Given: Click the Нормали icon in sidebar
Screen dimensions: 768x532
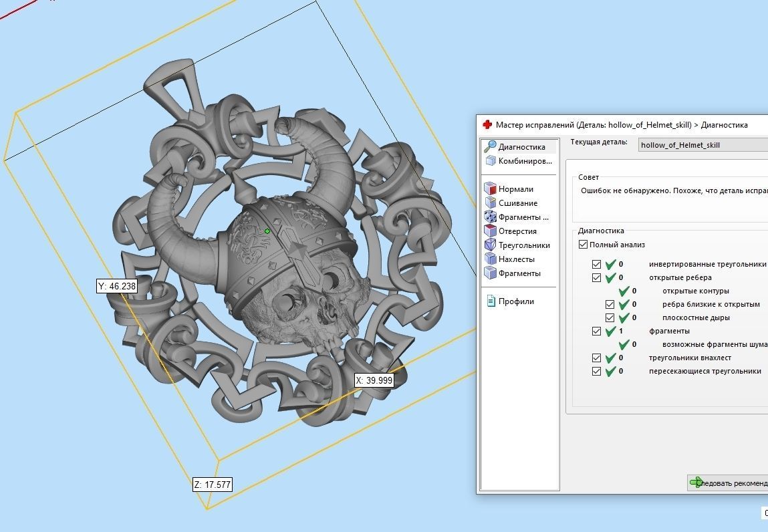Looking at the screenshot, I should [x=491, y=188].
